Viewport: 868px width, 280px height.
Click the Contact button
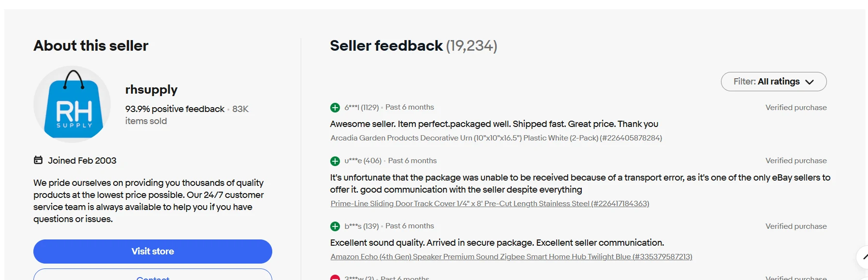coord(153,275)
